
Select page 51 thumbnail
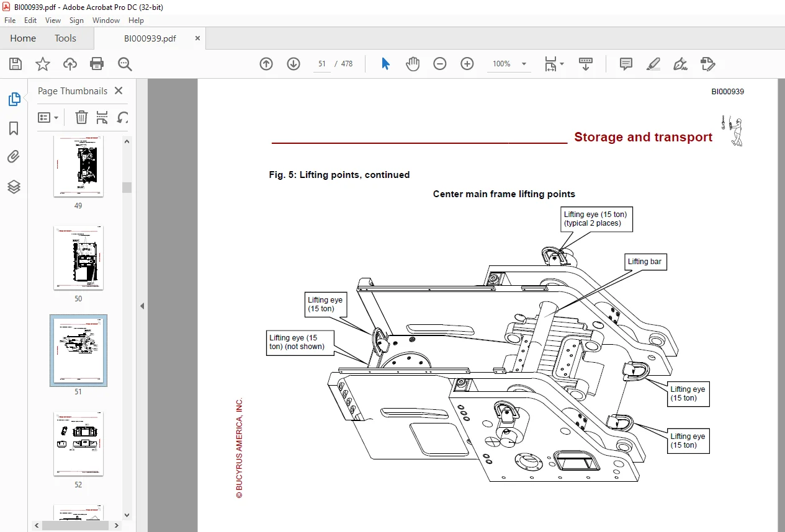tap(78, 350)
